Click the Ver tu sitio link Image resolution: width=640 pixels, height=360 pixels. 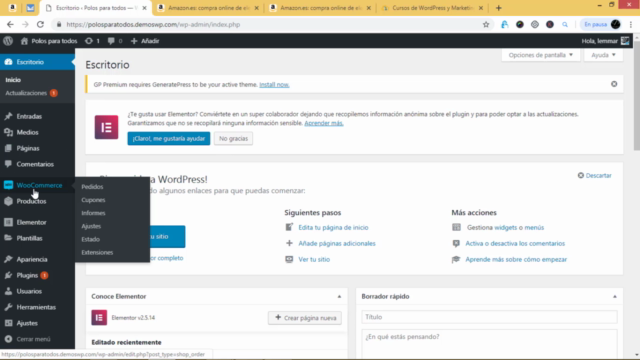(314, 259)
